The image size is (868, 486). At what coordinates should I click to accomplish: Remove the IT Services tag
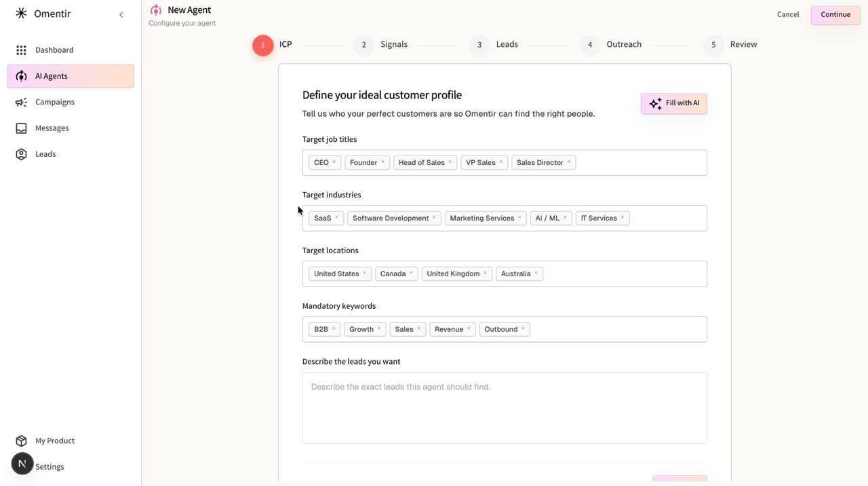point(622,218)
